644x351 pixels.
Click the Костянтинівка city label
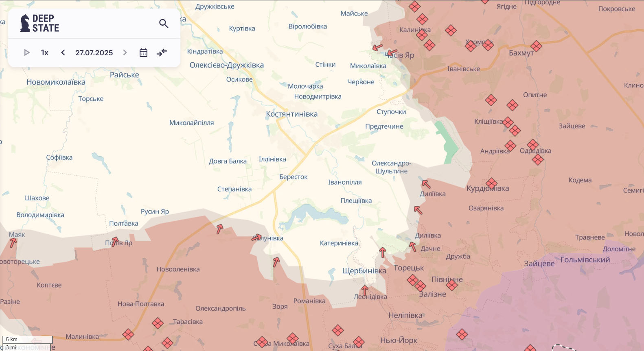point(291,114)
